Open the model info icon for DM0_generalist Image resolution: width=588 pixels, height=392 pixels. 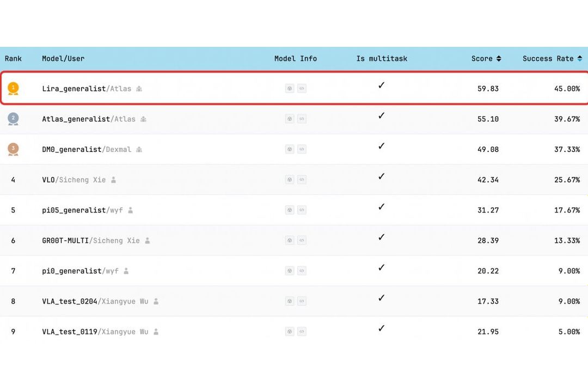click(290, 149)
